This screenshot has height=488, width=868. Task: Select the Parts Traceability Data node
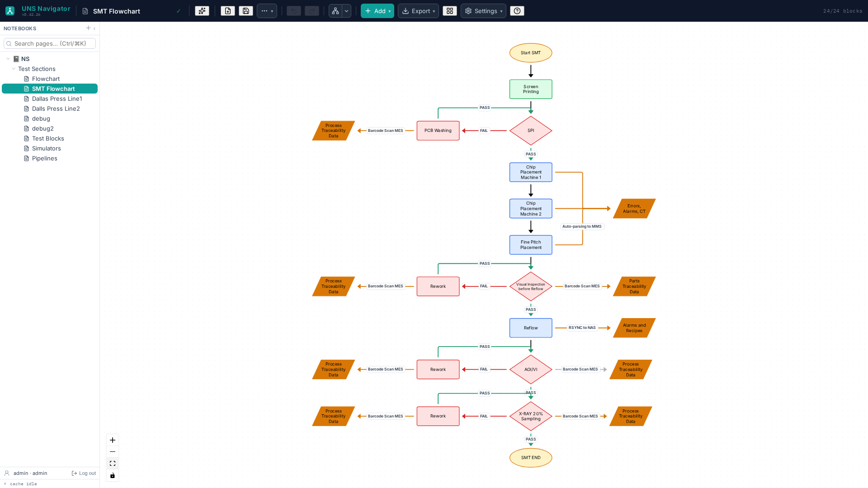point(634,286)
